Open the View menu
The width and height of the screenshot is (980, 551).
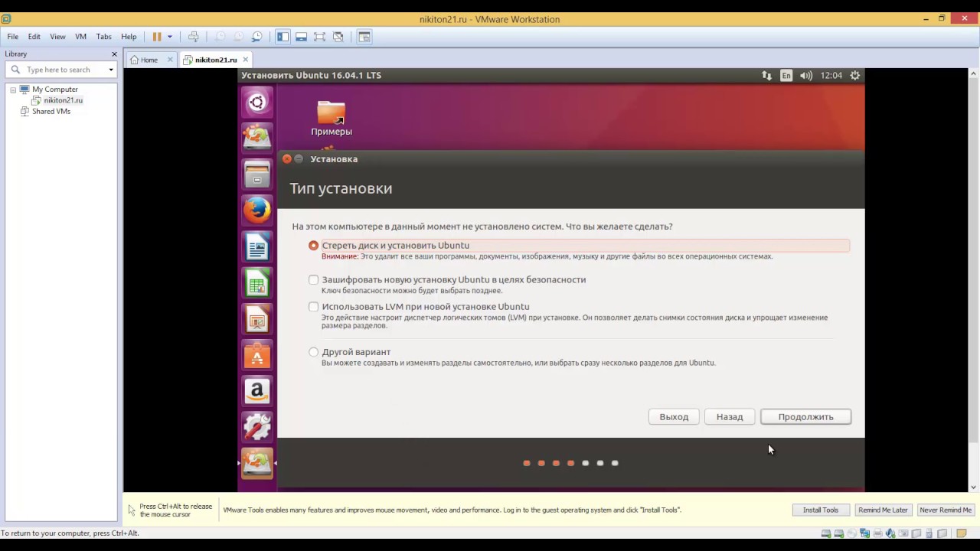[x=57, y=37]
